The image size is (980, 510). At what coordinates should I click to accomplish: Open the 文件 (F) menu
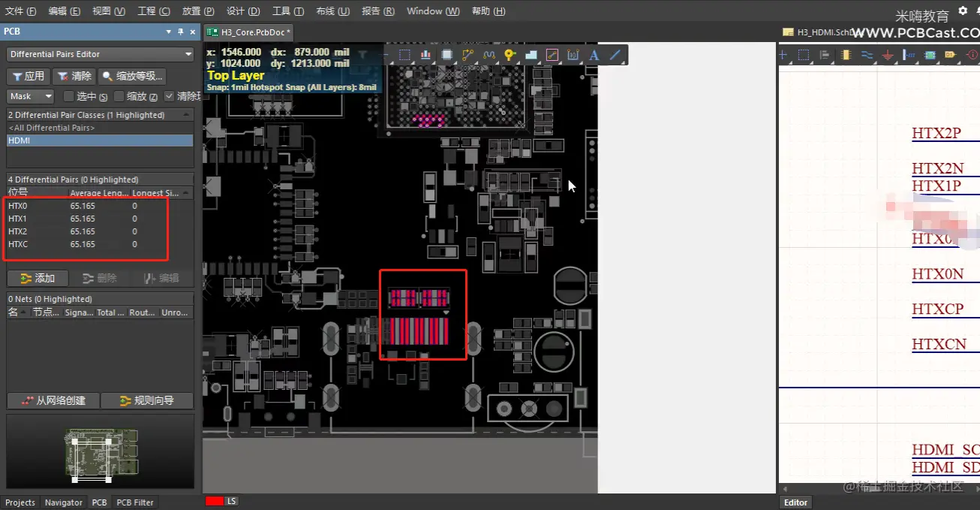click(20, 11)
